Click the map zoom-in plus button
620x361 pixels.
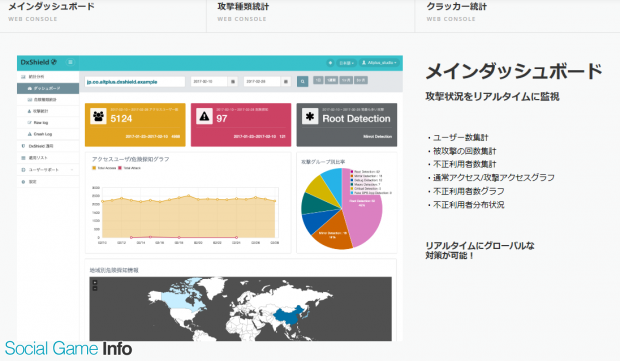pyautogui.click(x=95, y=283)
